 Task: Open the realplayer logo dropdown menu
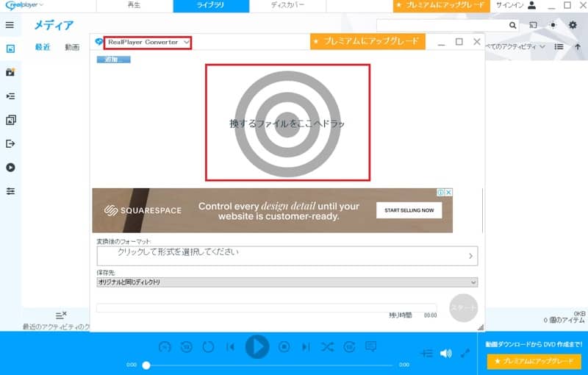[x=24, y=5]
